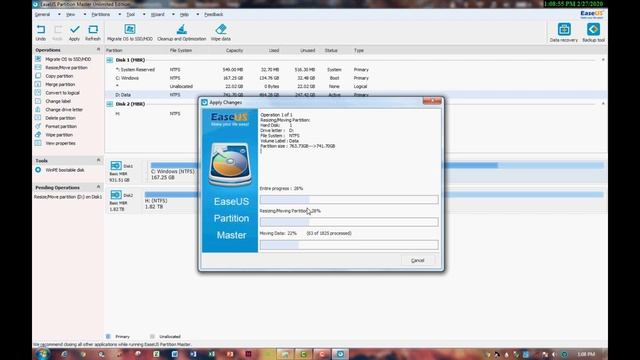Click the Delete partition icon
The image size is (640, 360).
(x=38, y=118)
